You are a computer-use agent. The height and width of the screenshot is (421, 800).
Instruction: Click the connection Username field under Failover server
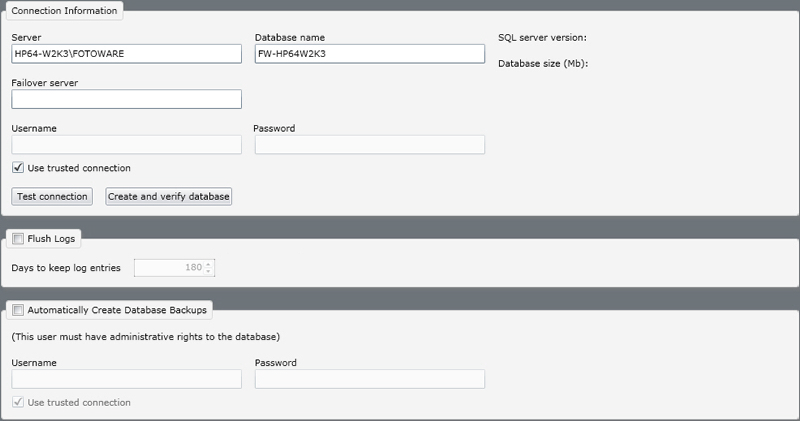[x=127, y=145]
